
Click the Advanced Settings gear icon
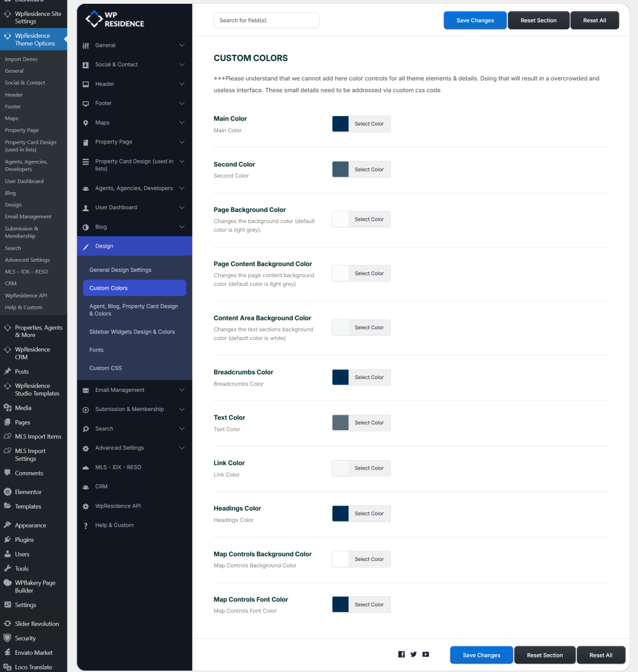point(86,448)
